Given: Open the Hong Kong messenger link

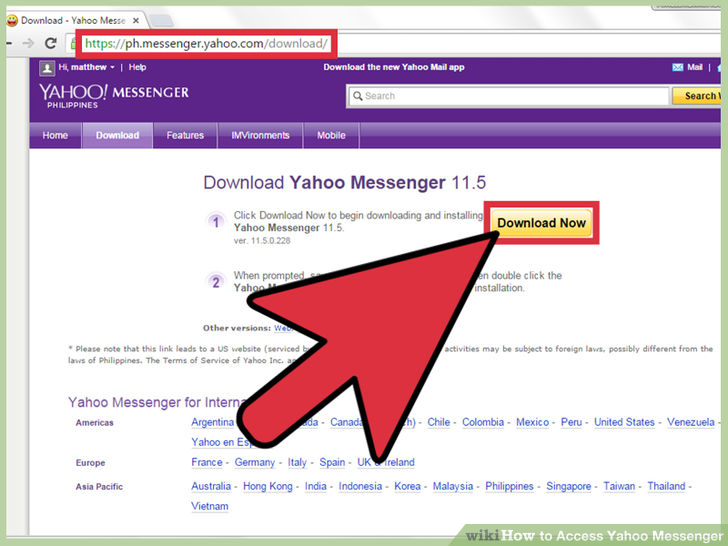Looking at the screenshot, I should tap(268, 486).
